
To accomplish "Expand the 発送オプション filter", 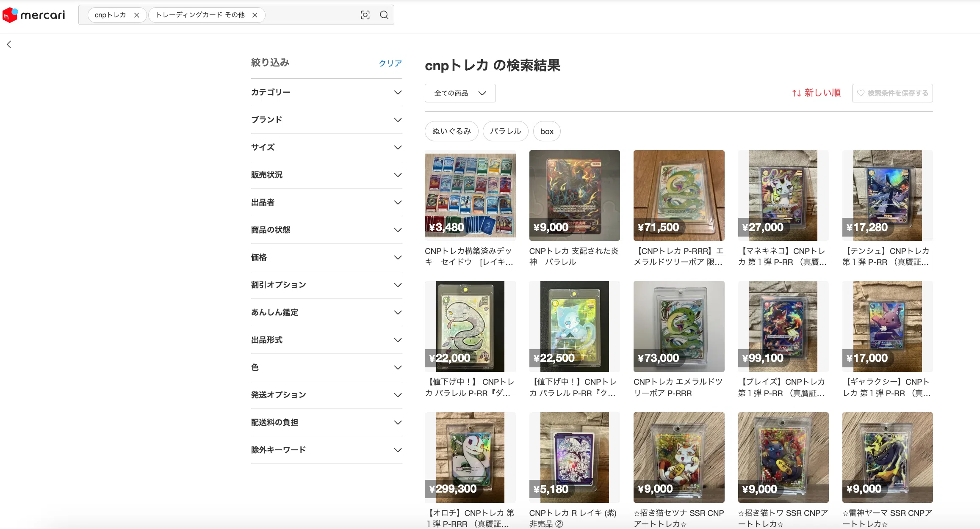I will (327, 395).
